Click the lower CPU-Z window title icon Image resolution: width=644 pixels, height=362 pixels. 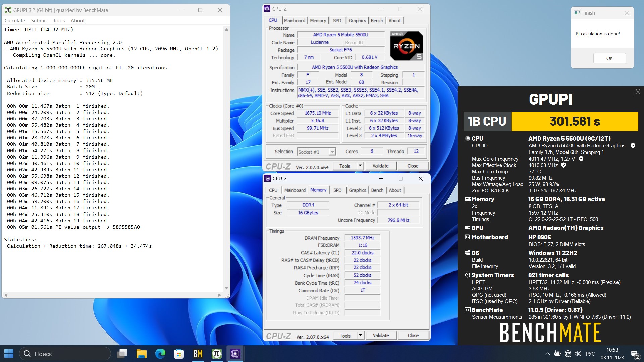[x=267, y=178]
